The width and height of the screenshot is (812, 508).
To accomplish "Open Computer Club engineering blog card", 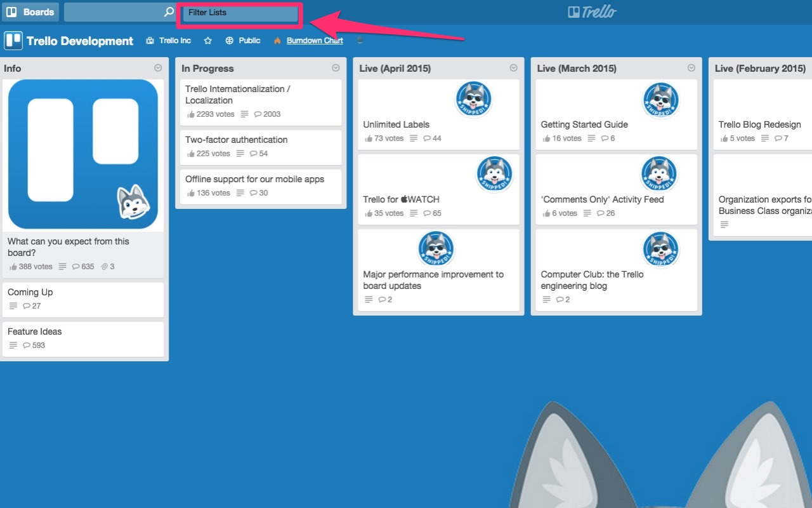I will tap(616, 270).
